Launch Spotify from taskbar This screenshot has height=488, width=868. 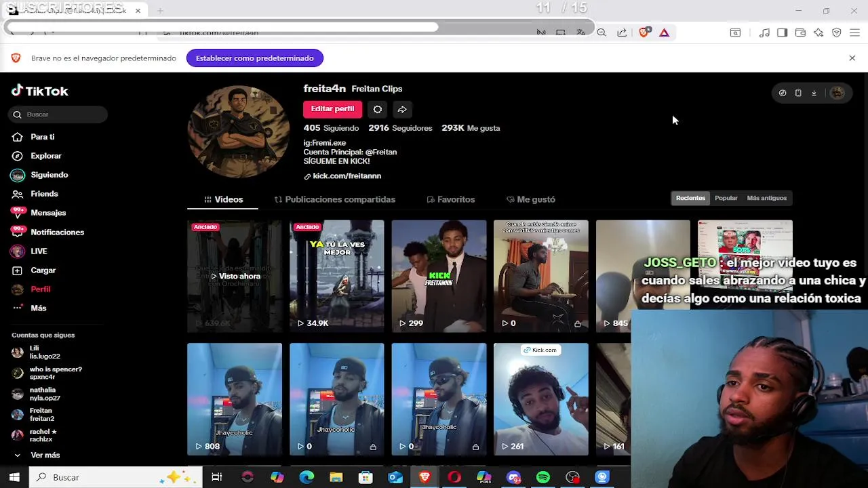click(x=543, y=477)
